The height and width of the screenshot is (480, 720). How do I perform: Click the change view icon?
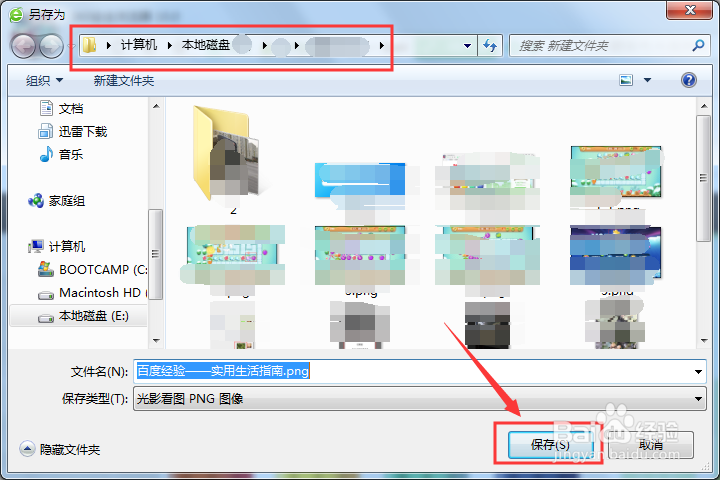point(626,80)
